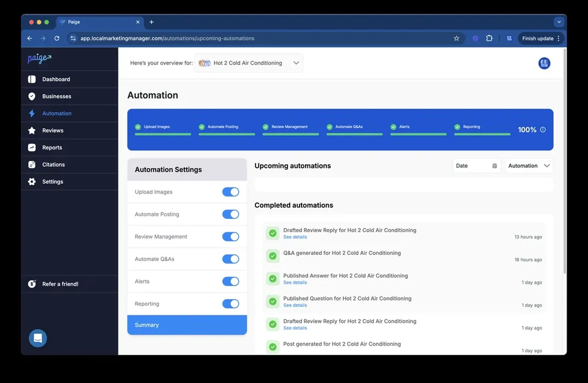The width and height of the screenshot is (588, 383).
Task: See details for Published Question entry
Action: [295, 305]
